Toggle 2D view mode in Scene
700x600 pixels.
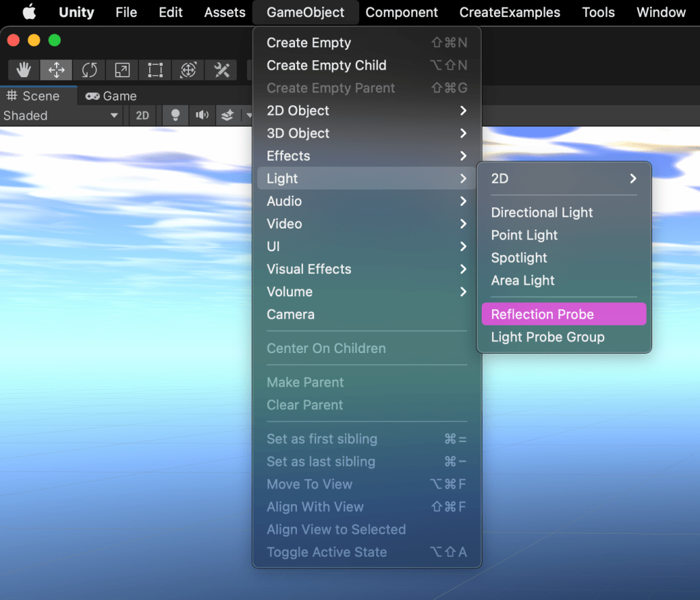[142, 116]
